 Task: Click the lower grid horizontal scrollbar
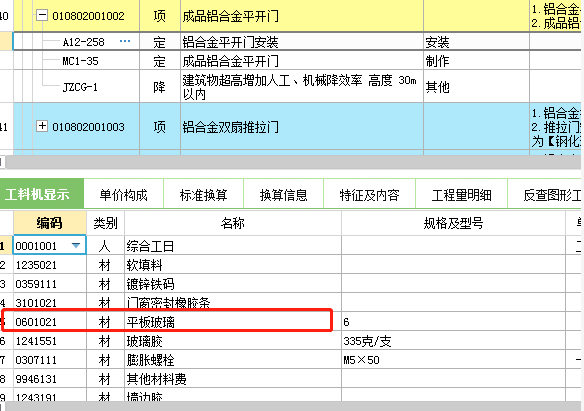292,406
